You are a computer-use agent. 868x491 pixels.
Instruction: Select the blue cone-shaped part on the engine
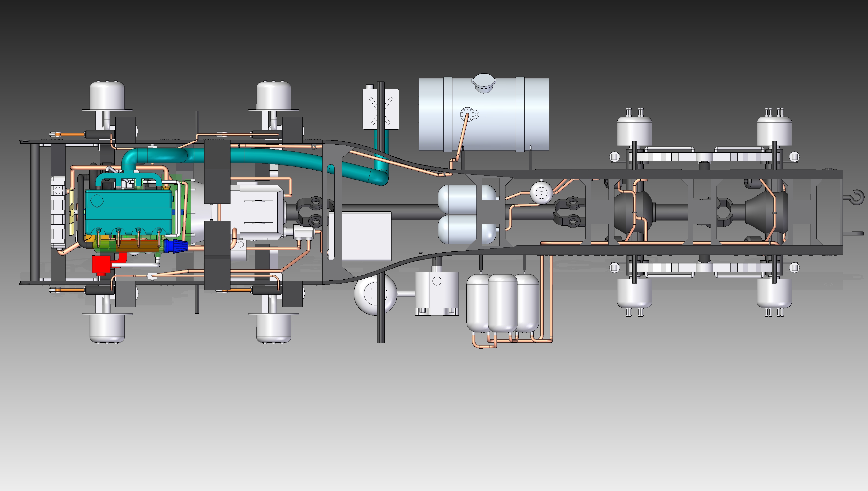176,246
